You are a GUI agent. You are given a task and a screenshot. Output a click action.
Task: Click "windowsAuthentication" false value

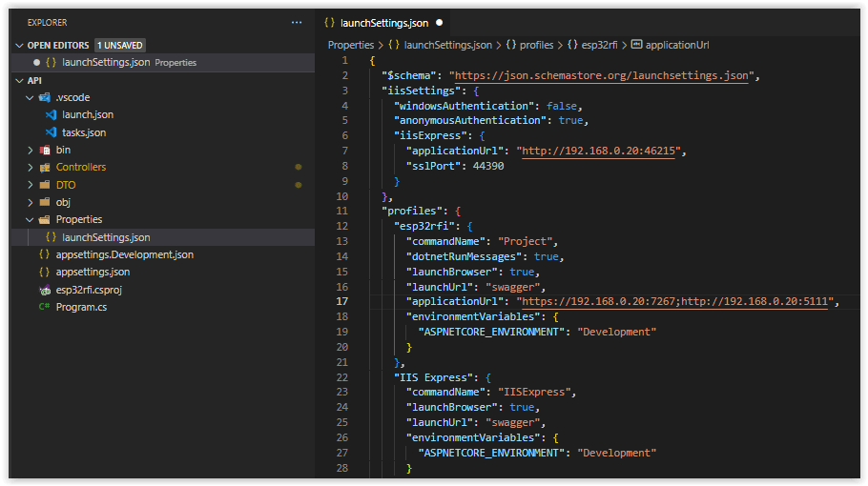coord(561,106)
